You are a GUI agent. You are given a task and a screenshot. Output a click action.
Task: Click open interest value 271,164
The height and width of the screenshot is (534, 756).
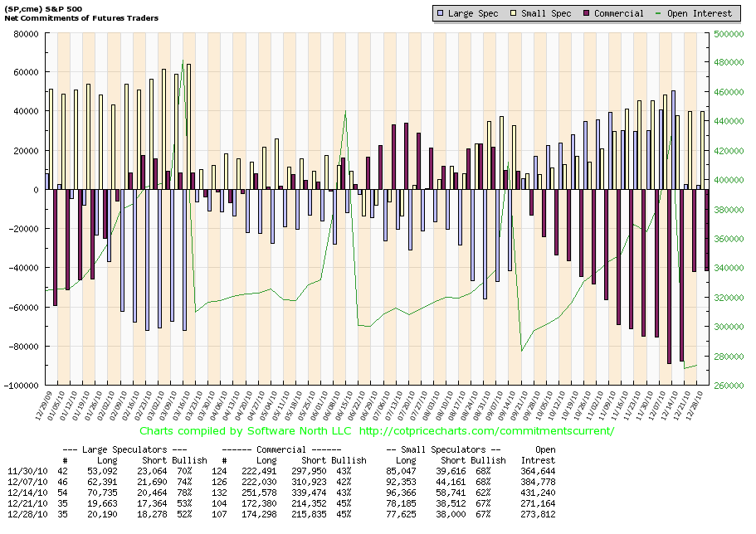[x=538, y=503]
